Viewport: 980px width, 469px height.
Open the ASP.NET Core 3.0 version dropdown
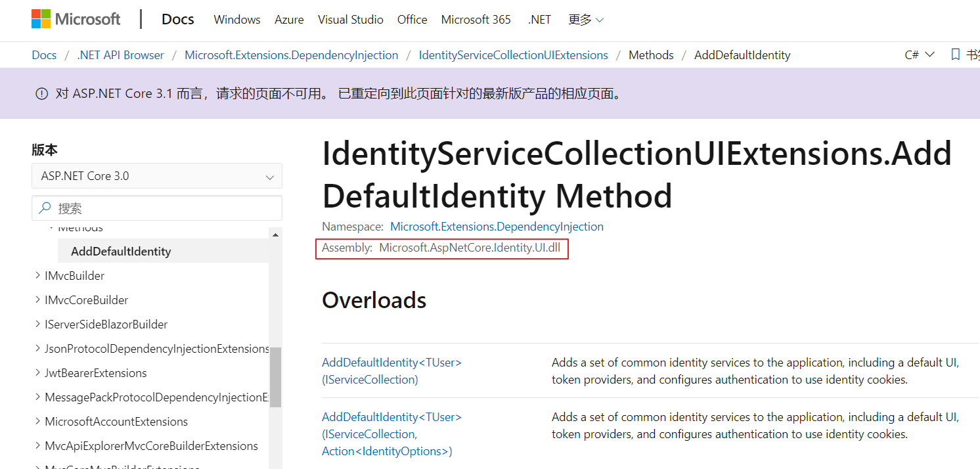(156, 176)
